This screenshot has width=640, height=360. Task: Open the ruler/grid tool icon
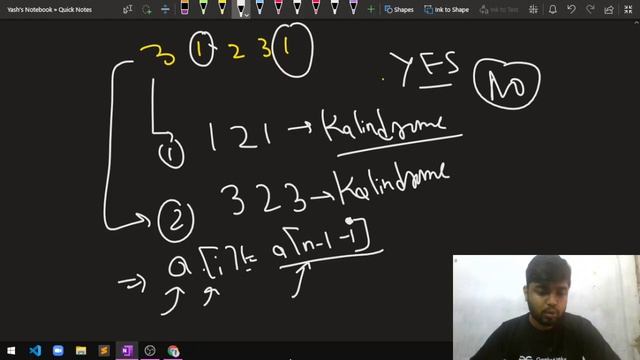click(533, 9)
